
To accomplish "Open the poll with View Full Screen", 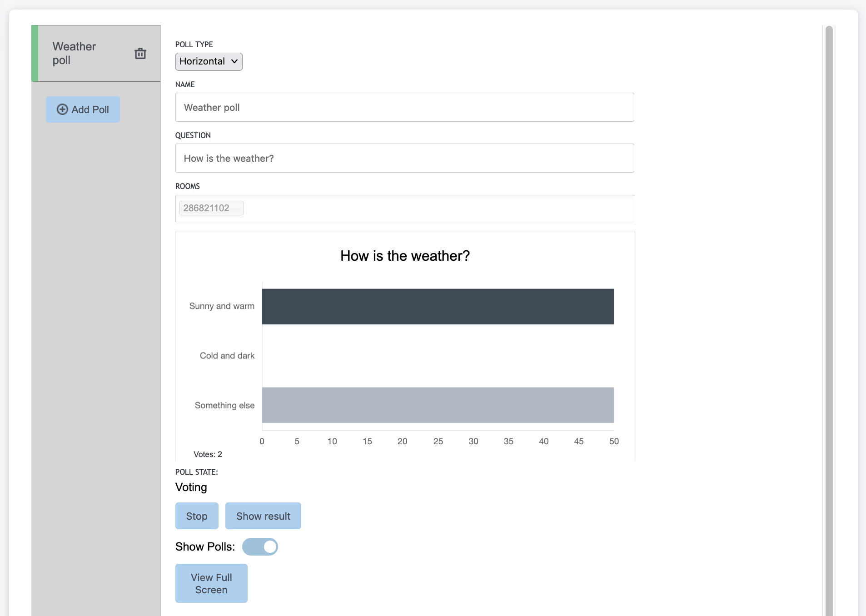I will [x=211, y=583].
